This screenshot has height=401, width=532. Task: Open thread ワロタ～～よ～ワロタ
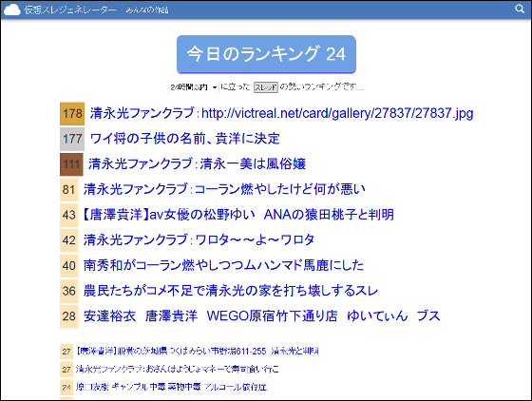click(199, 239)
